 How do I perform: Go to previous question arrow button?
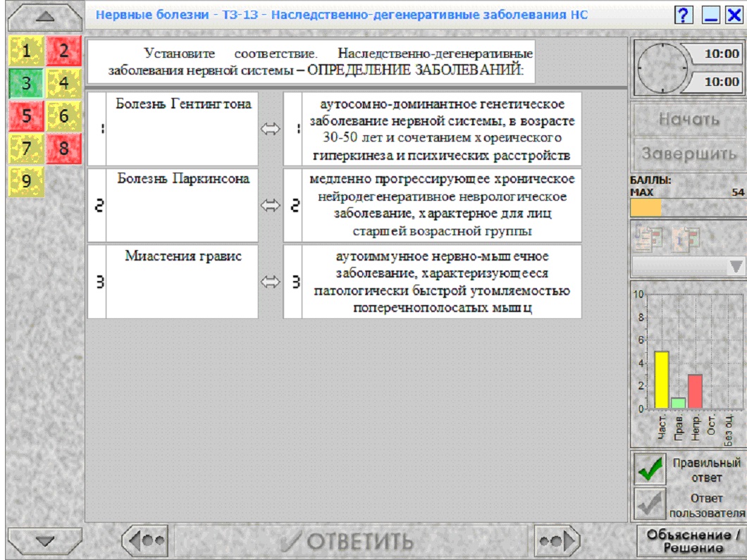click(x=145, y=540)
